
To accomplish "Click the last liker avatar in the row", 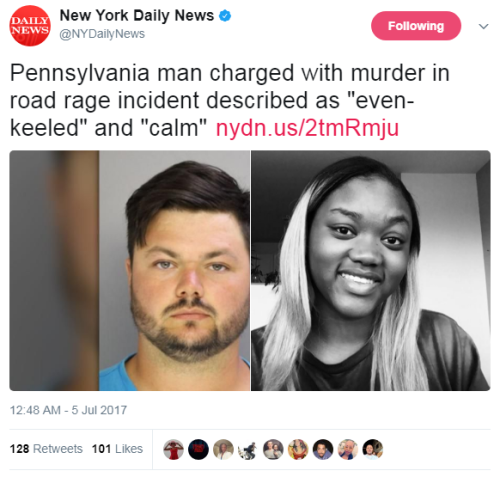I will point(373,449).
